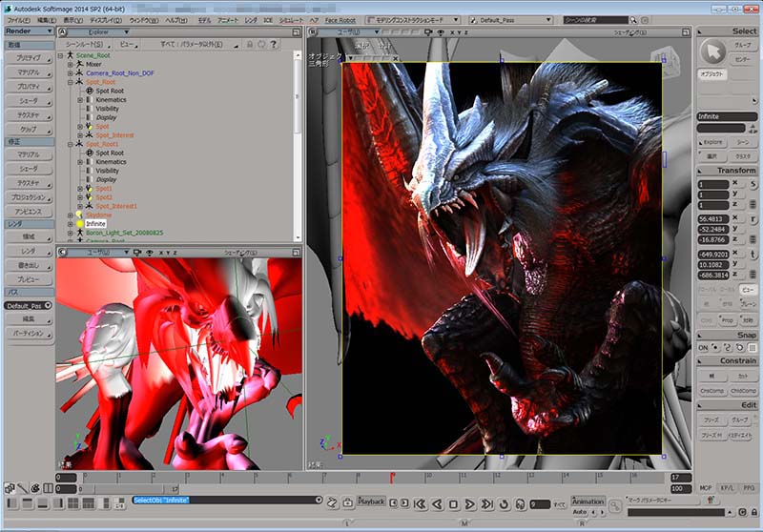Viewport: 763px width, 532px height.
Task: Click the left ChldComp button in Constrain
Action: [x=711, y=391]
